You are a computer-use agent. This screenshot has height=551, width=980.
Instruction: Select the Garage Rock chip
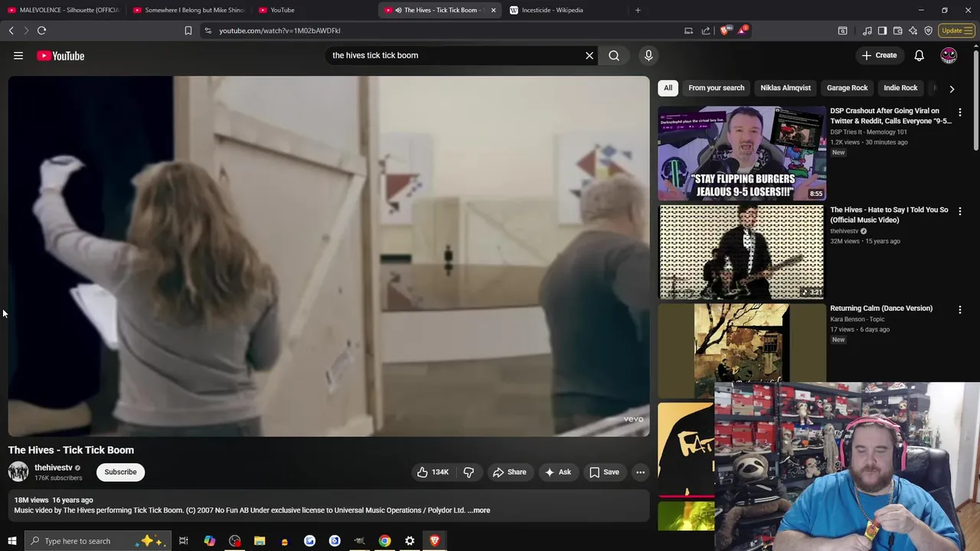point(847,88)
